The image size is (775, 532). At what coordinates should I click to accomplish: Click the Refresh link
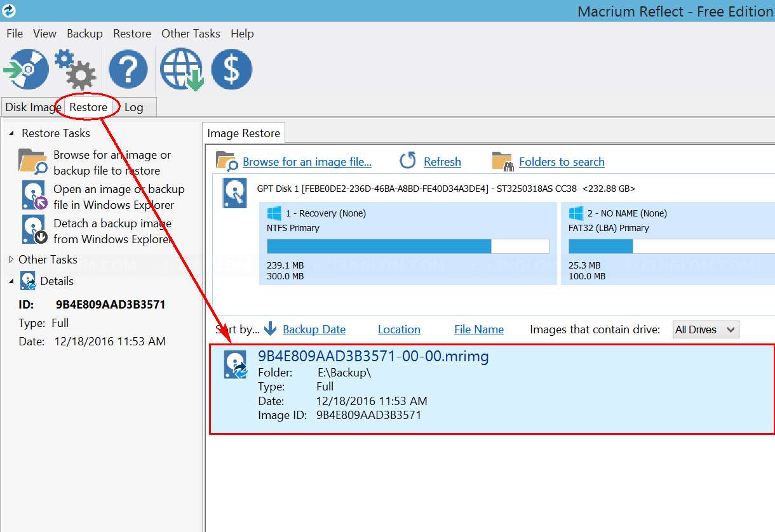pos(442,162)
